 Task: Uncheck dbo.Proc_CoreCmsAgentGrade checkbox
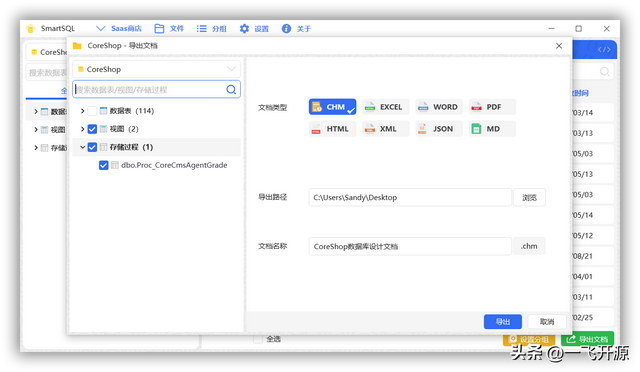click(x=104, y=165)
